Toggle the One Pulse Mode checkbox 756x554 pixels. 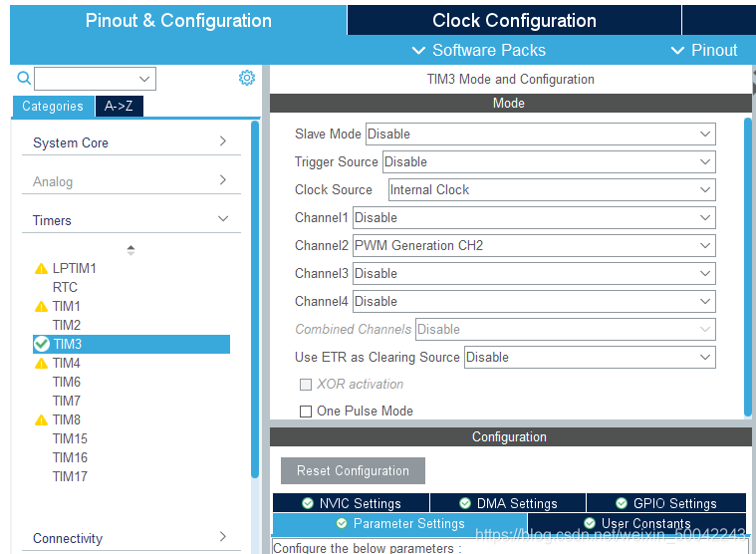[306, 412]
